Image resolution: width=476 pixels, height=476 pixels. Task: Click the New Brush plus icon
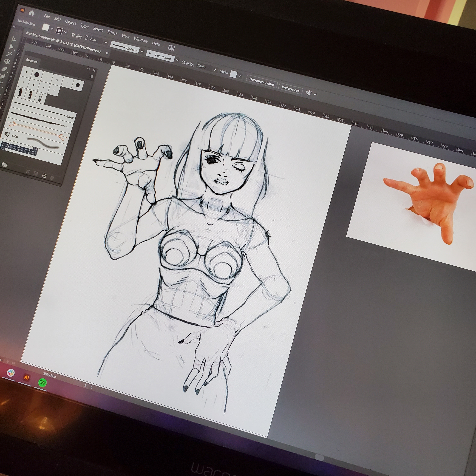click(x=44, y=175)
